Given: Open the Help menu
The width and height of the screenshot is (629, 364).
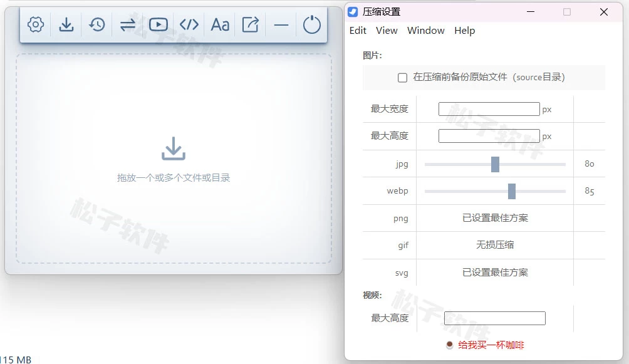Looking at the screenshot, I should pos(464,31).
